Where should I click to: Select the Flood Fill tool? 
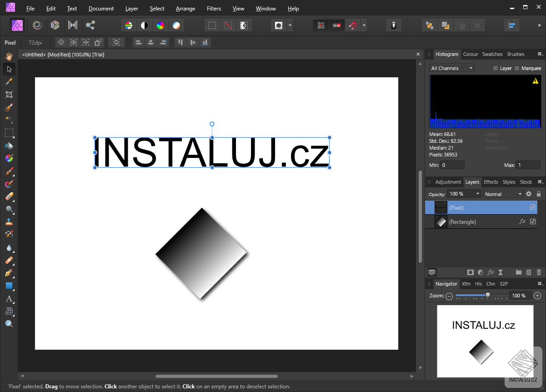coord(9,146)
